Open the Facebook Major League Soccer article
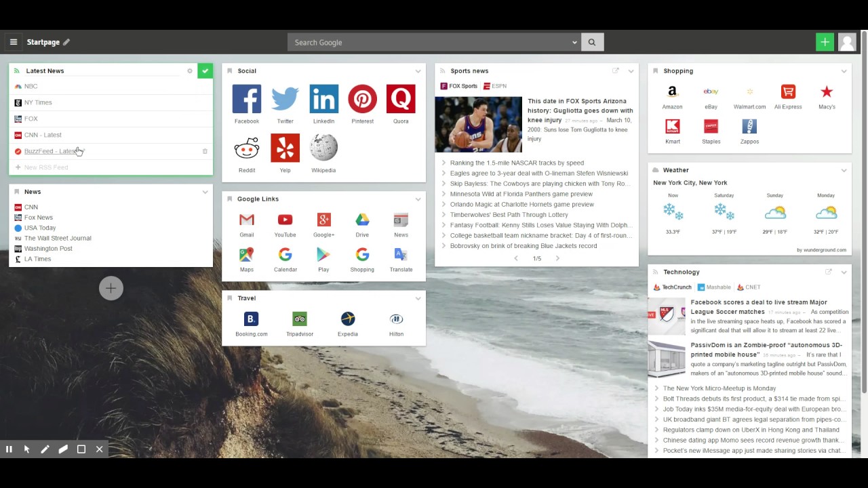The image size is (868, 488). click(x=759, y=307)
